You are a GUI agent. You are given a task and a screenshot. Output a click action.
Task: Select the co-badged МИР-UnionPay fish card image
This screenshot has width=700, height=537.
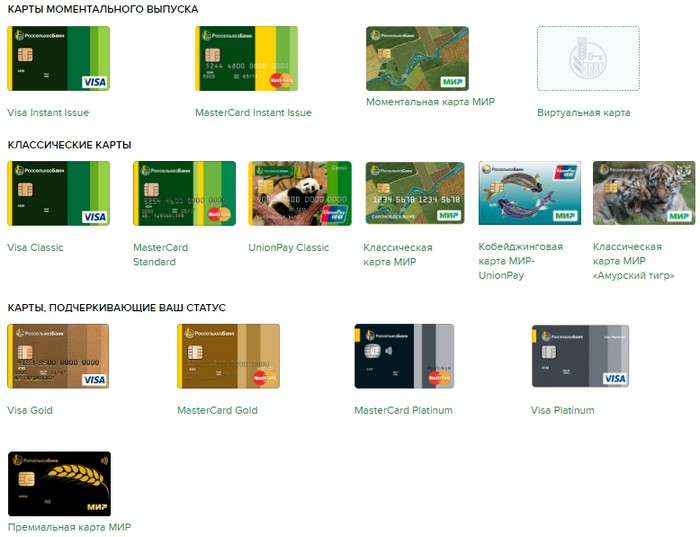pyautogui.click(x=530, y=193)
